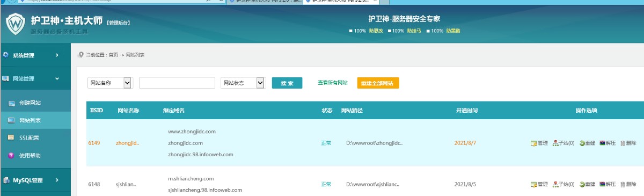Screen dimensions: 644x196
Task: Click the 解压 icon for zhongjid site
Action: tap(602, 143)
